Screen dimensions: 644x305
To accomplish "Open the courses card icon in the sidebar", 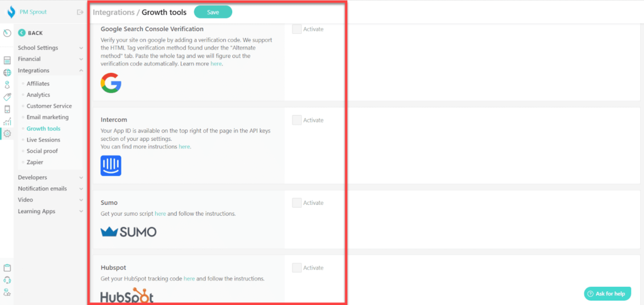I will click(x=7, y=61).
